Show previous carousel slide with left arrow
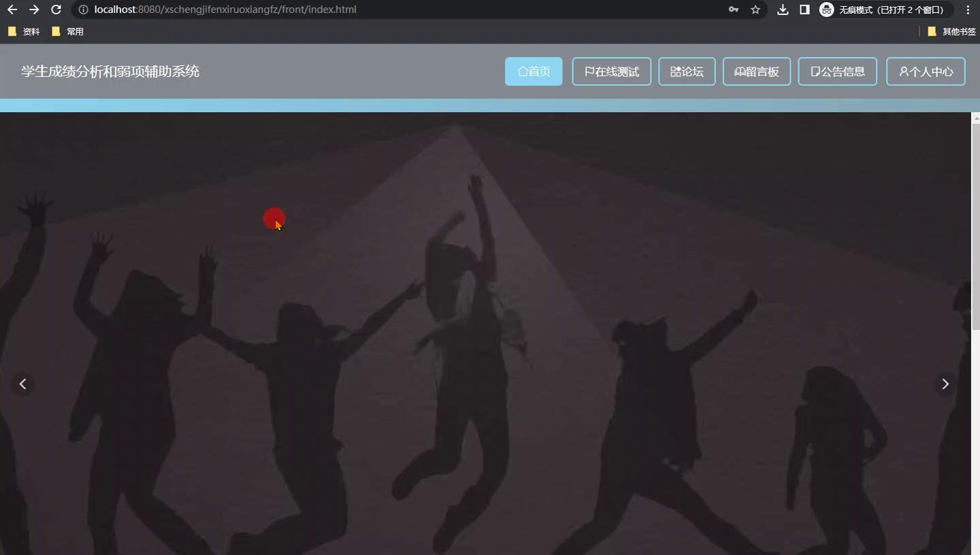The image size is (980, 555). tap(23, 384)
